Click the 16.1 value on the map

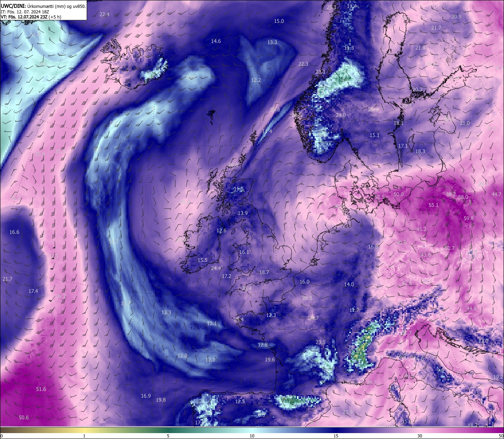pyautogui.click(x=244, y=252)
